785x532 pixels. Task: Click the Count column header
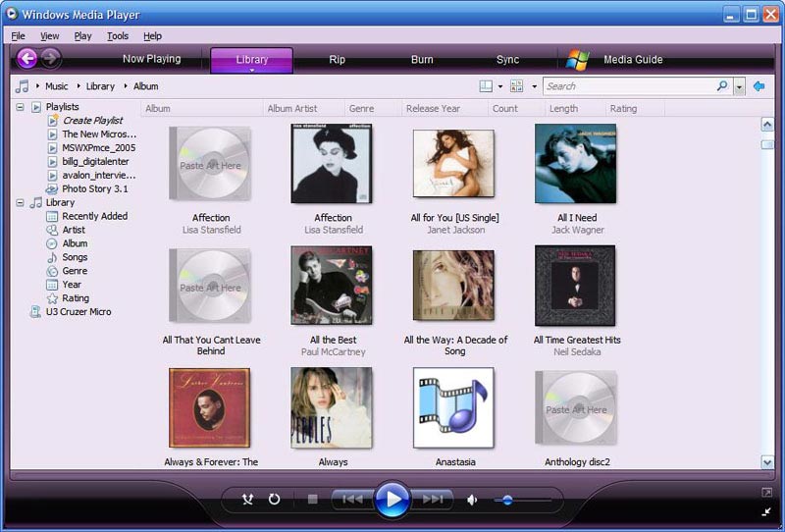pos(516,108)
